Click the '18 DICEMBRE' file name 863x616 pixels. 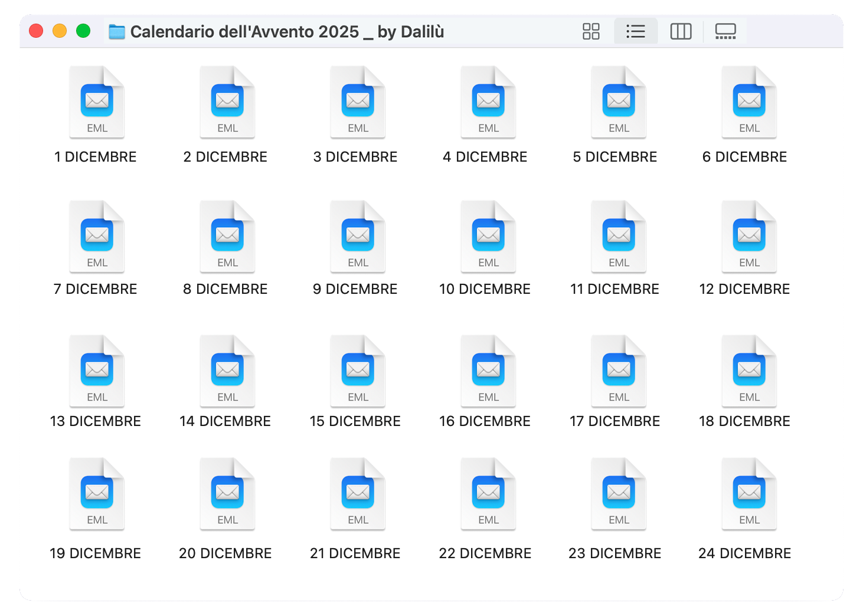(745, 421)
